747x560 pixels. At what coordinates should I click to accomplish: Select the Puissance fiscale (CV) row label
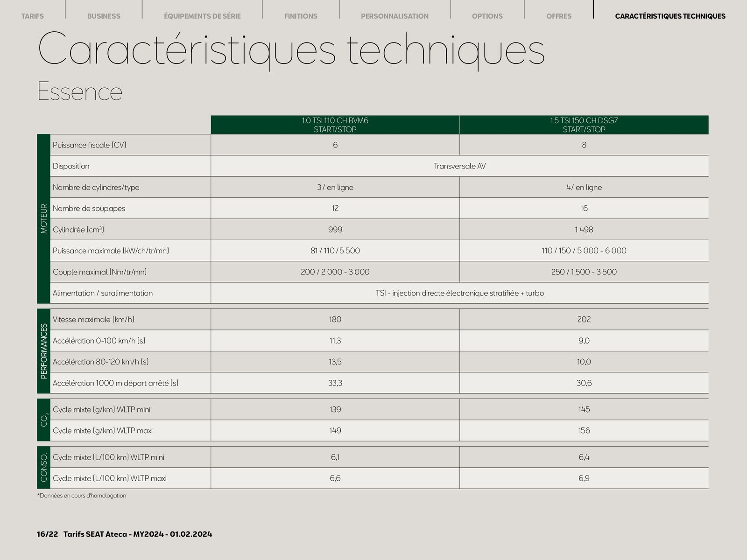coord(90,145)
